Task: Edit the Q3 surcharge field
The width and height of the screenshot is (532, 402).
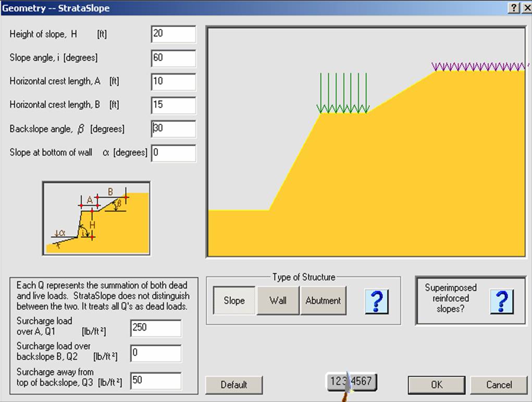Action: coord(155,381)
